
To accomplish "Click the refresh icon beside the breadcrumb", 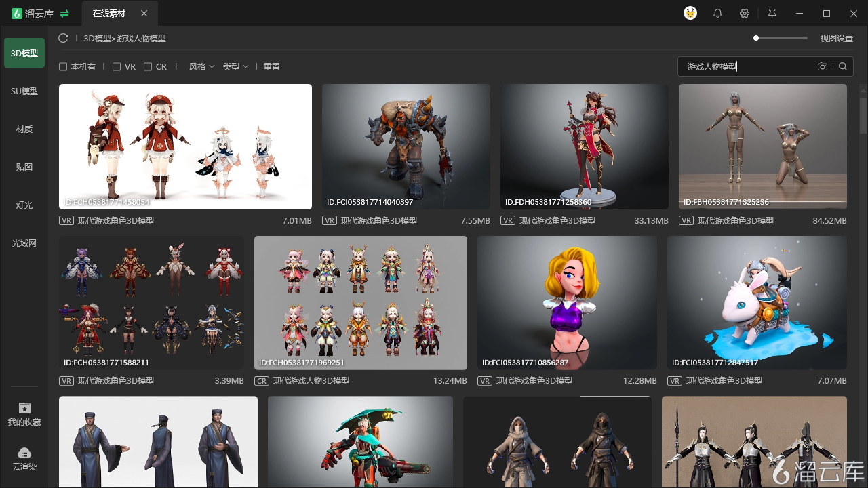I will click(63, 38).
